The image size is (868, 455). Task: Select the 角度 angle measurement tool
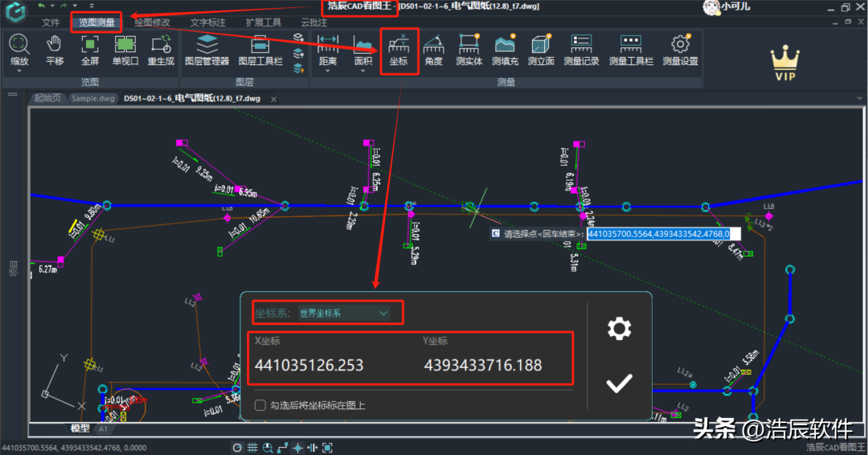[x=434, y=50]
